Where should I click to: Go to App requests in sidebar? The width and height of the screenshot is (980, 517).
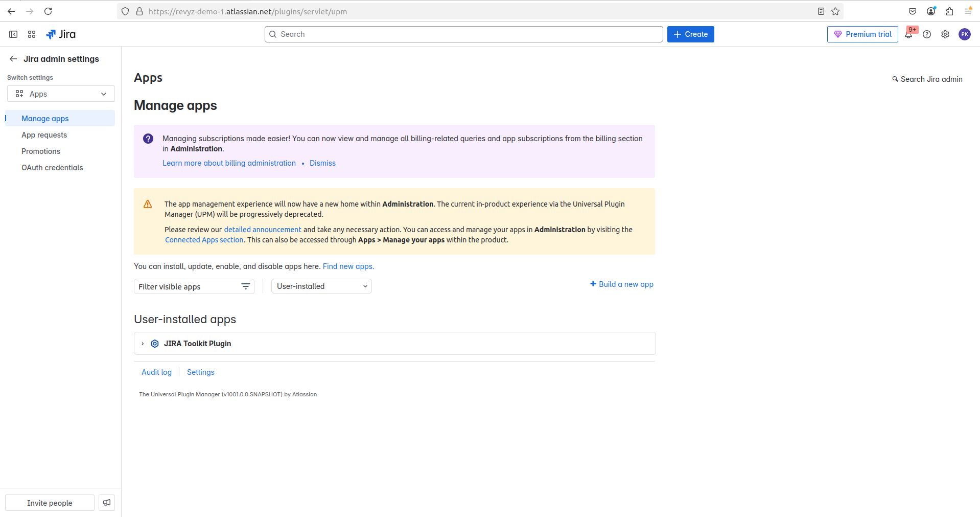point(44,135)
